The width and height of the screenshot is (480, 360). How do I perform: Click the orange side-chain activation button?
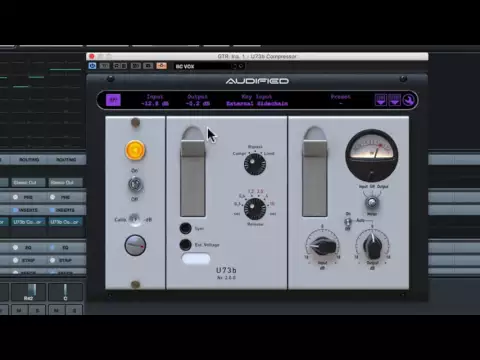click(x=162, y=66)
